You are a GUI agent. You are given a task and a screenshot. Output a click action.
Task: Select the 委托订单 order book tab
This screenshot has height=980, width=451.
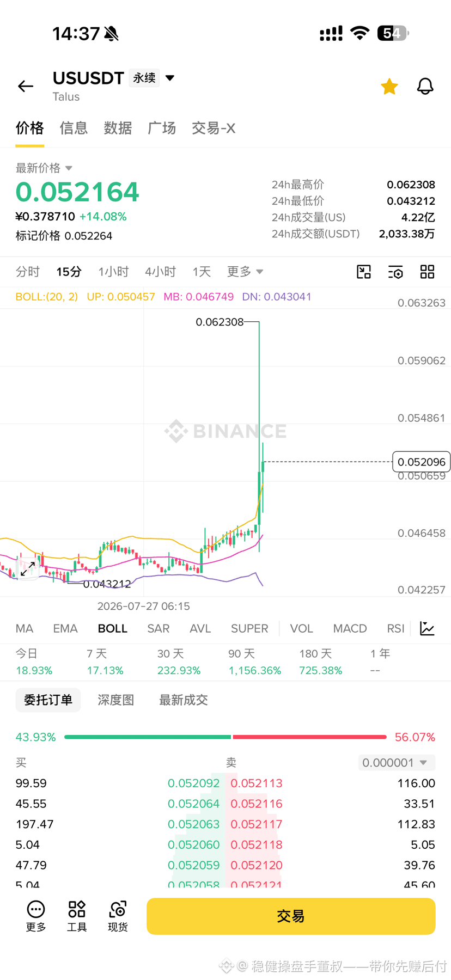coord(48,700)
